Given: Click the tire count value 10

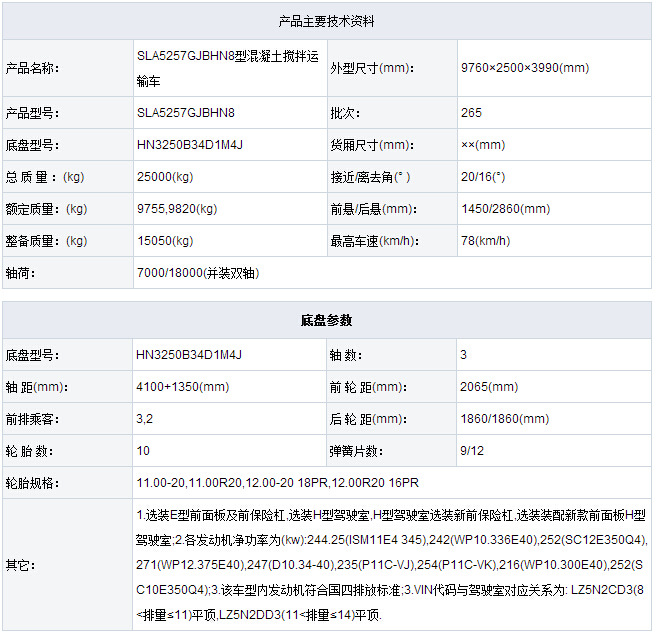Looking at the screenshot, I should point(143,451).
